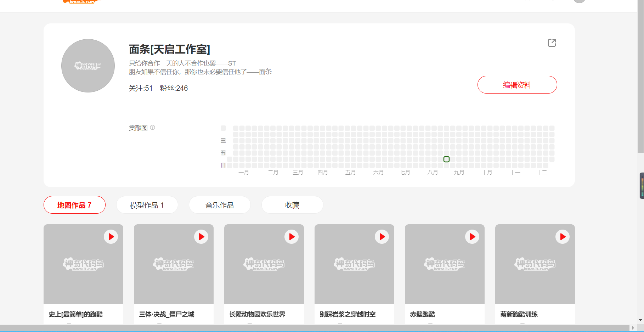Viewport: 644px width, 332px height.
Task: Click the box3.fun site logo
Action: tap(82, 2)
